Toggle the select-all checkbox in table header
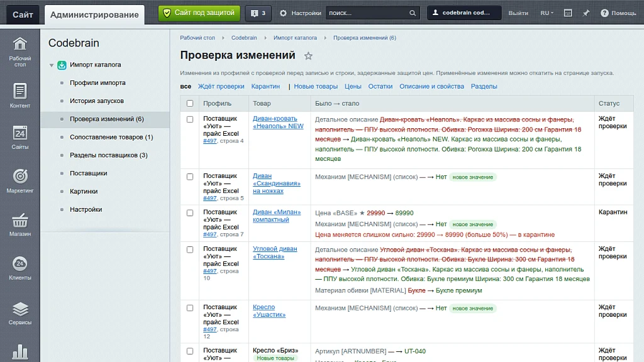Viewport: 644px width, 362px height. pyautogui.click(x=190, y=104)
